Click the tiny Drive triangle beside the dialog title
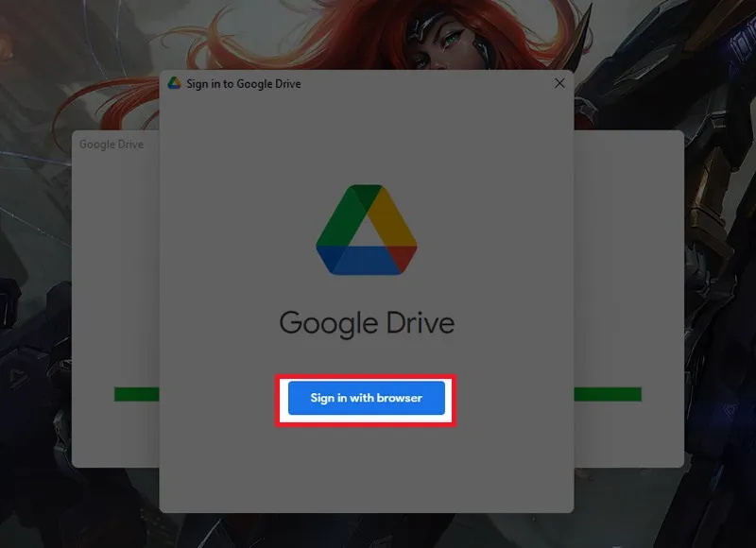This screenshot has width=756, height=548. [175, 83]
